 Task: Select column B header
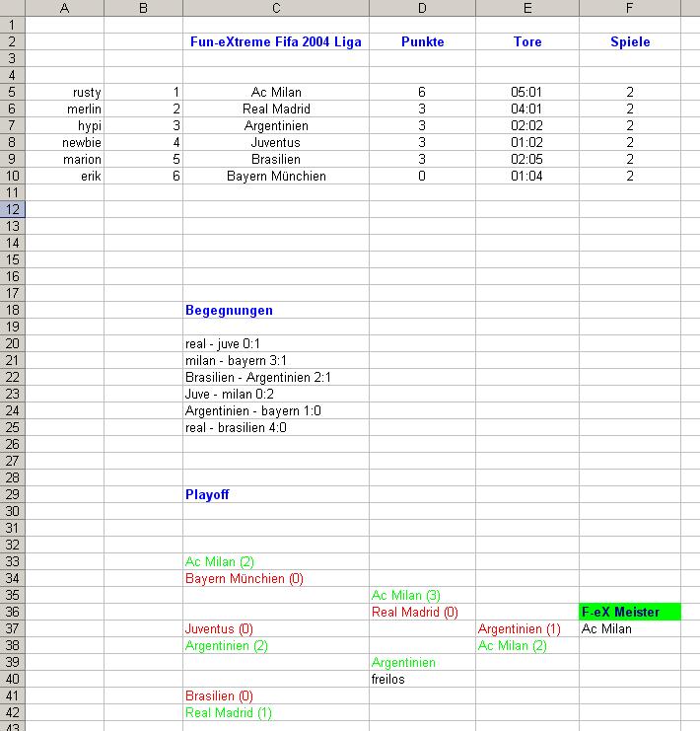(x=144, y=8)
